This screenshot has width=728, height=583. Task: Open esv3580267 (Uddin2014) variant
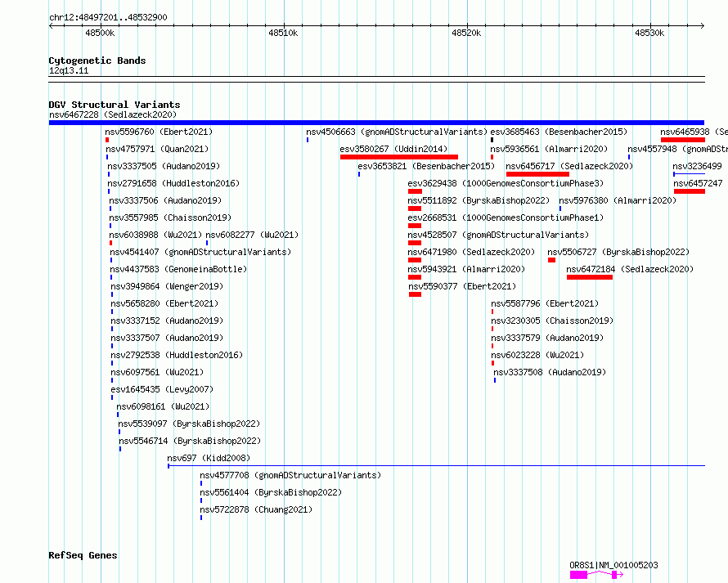pyautogui.click(x=393, y=149)
